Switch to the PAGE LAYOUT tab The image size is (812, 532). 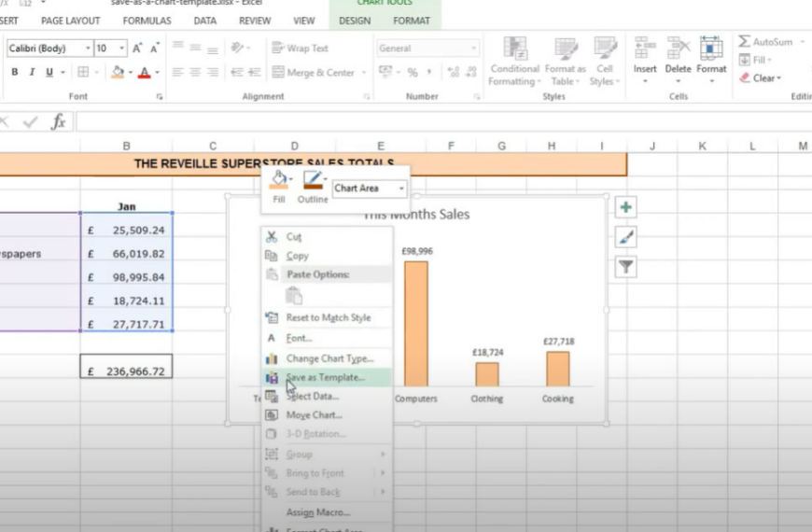[x=70, y=21]
